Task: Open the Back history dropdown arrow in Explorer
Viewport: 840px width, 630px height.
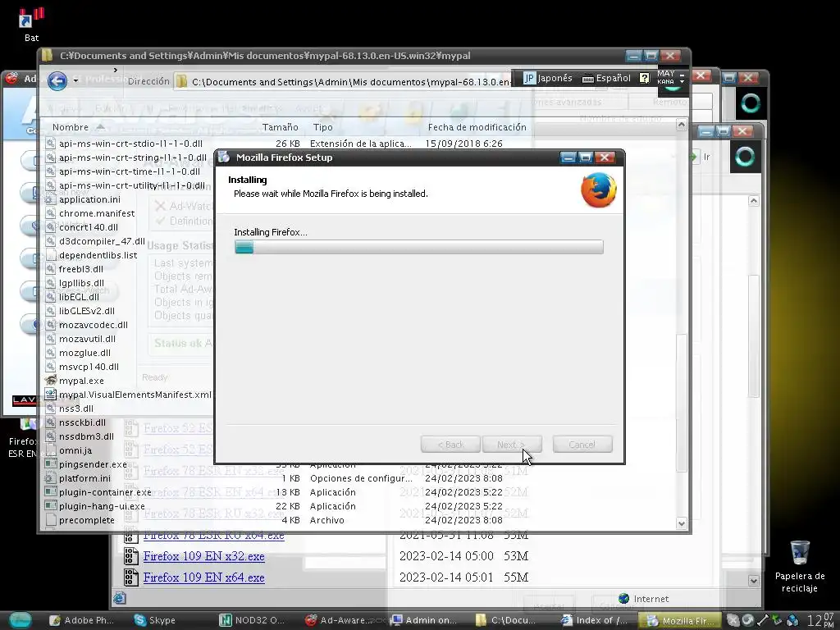Action: click(75, 81)
